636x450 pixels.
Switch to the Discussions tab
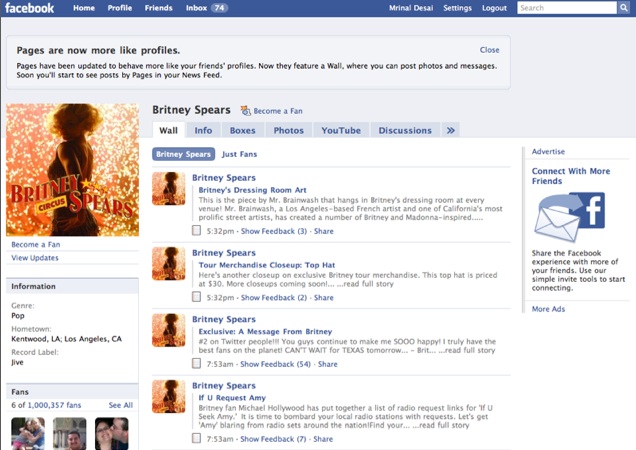pos(405,130)
